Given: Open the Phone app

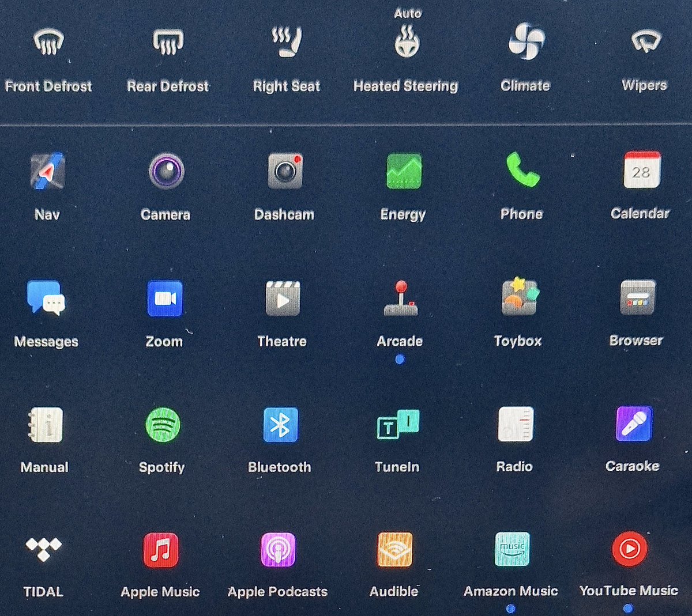Looking at the screenshot, I should pyautogui.click(x=522, y=170).
